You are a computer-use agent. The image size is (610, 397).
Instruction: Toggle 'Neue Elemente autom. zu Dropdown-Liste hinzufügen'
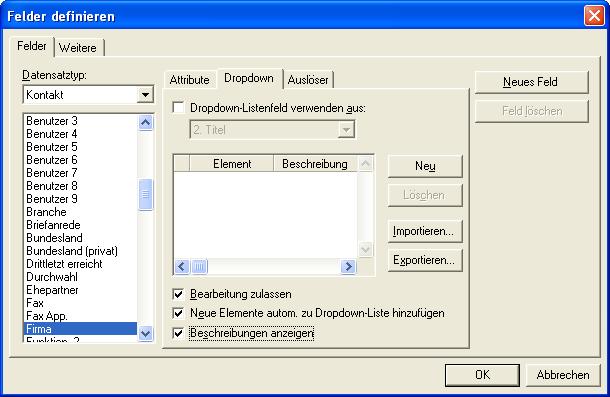[x=178, y=313]
